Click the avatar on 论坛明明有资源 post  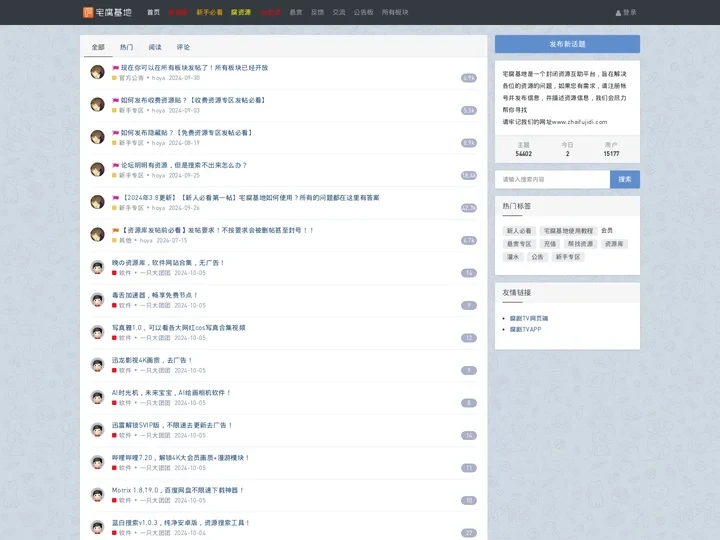click(97, 170)
